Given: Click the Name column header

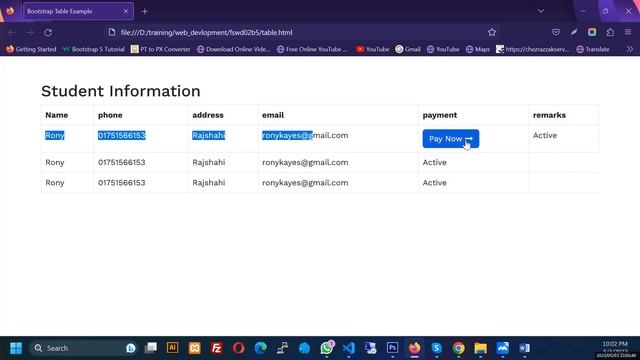Looking at the screenshot, I should pyautogui.click(x=57, y=115).
